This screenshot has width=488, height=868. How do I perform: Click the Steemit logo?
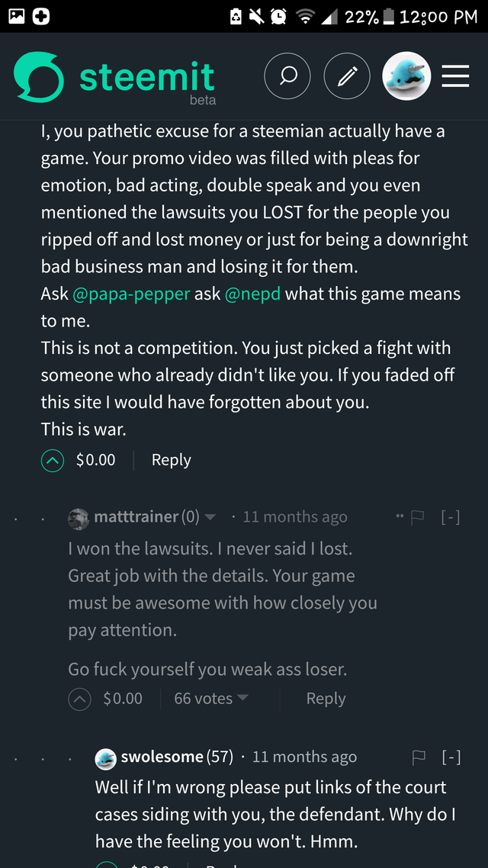click(114, 78)
